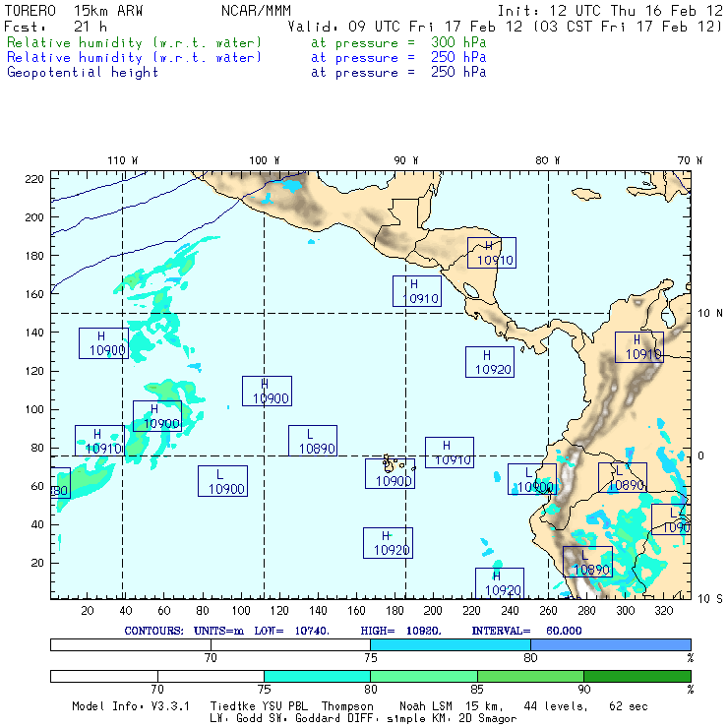728x728 pixels.
Task: Click the 10900 box over the Galapagos Islands
Action: [x=390, y=473]
